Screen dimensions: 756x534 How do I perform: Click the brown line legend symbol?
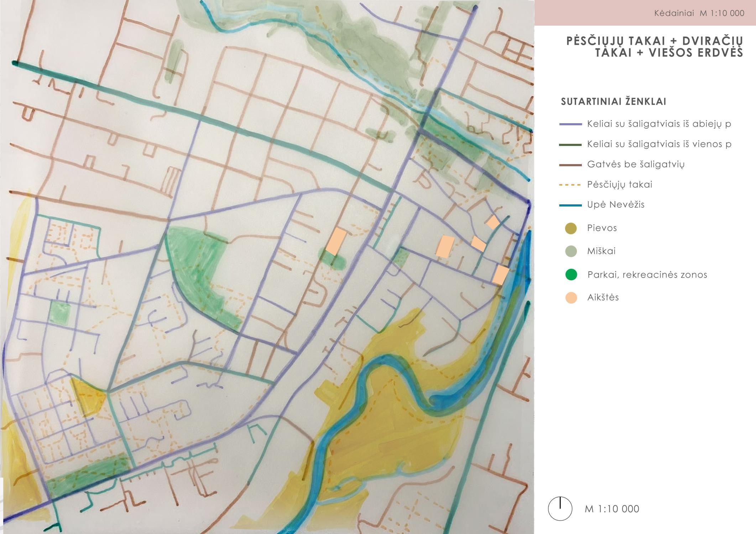click(x=570, y=165)
